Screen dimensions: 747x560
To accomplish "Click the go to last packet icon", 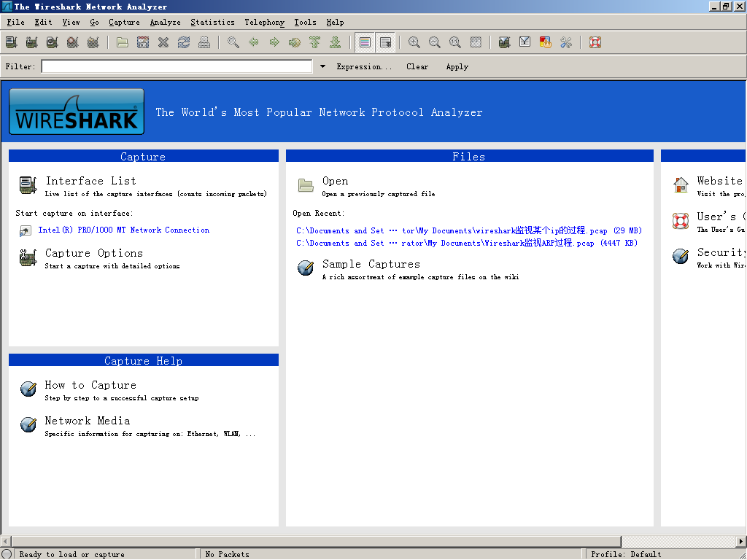I will click(336, 42).
